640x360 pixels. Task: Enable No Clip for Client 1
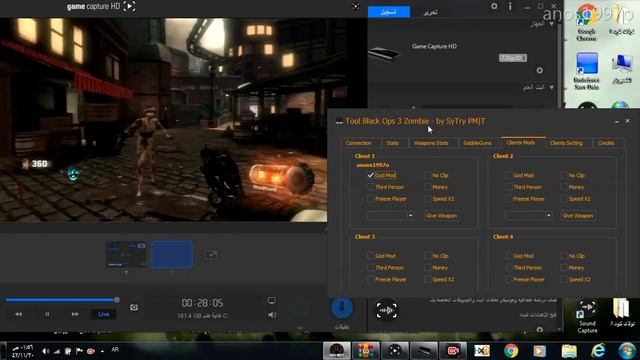pos(428,175)
